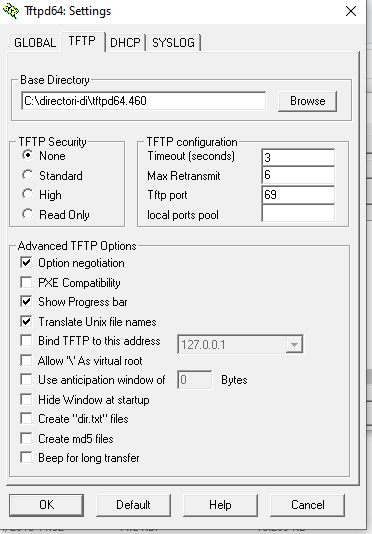Switch to the GLOBAL tab
Screen dimensions: 372x534
[x=35, y=43]
